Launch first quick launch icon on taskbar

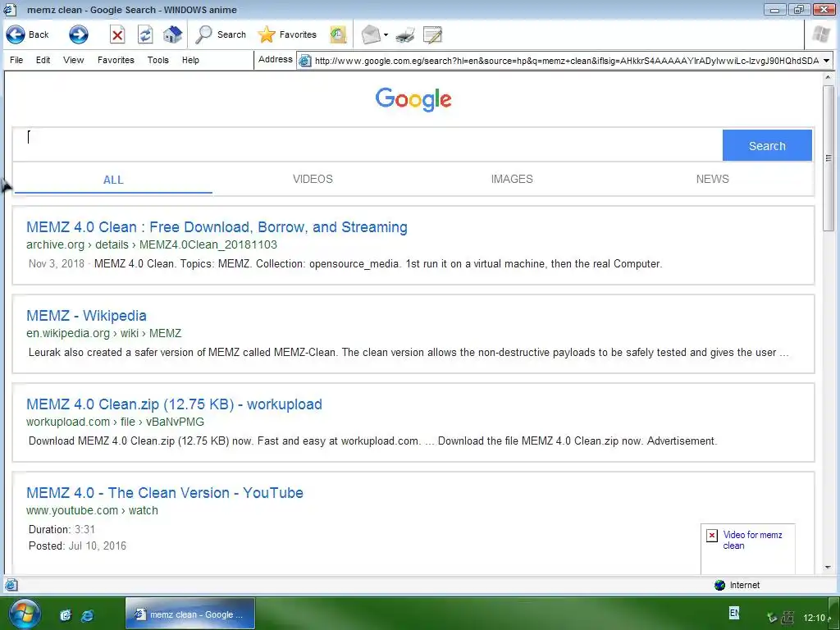tap(66, 615)
